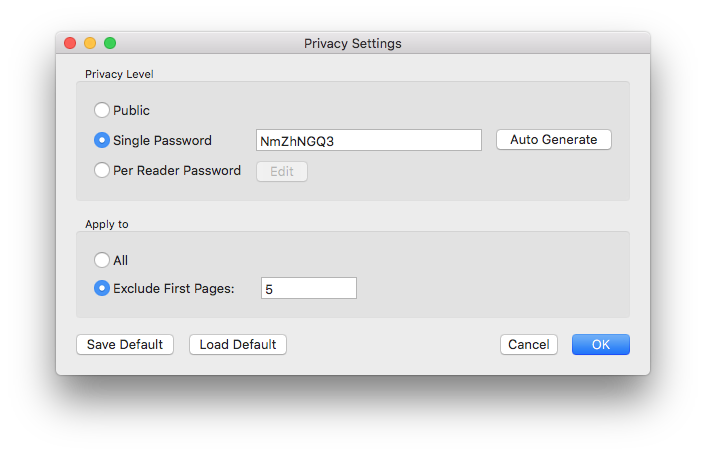The height and width of the screenshot is (455, 706).
Task: Click the Edit button for reader passwords
Action: click(282, 171)
